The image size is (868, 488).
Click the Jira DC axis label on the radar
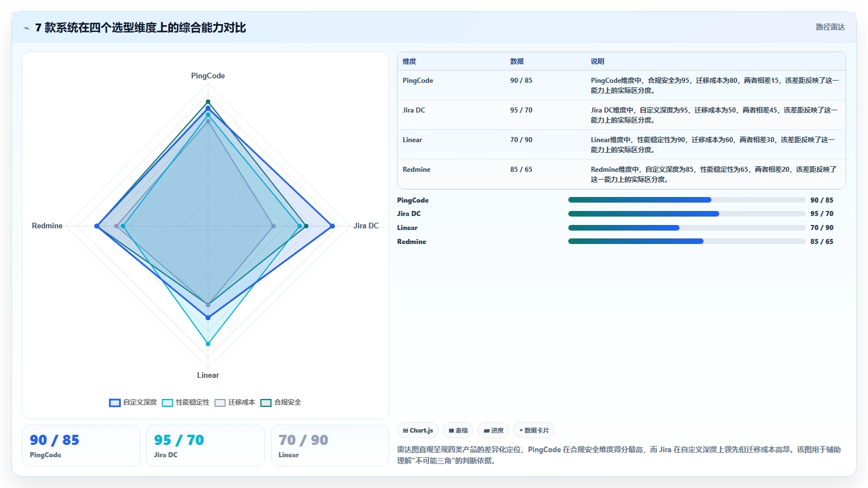click(x=366, y=226)
